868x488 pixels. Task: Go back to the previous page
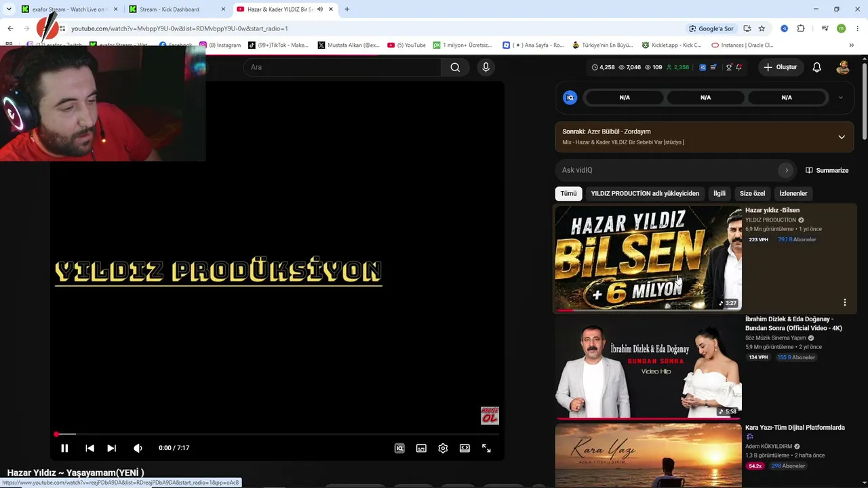pos(10,28)
